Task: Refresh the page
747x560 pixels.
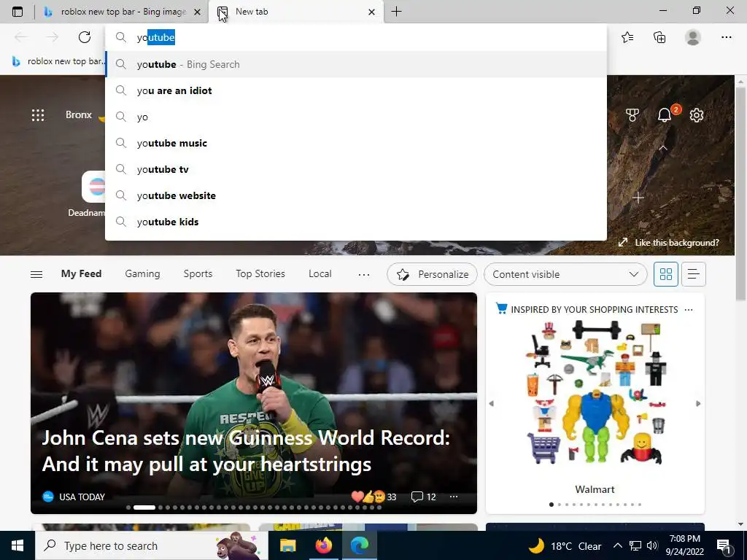Action: pyautogui.click(x=85, y=37)
